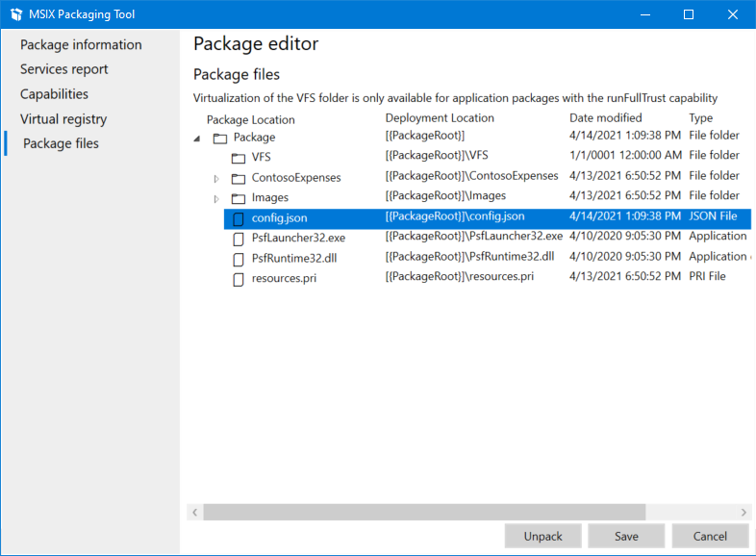The width and height of the screenshot is (756, 556).
Task: Open the Services report section
Action: tap(64, 69)
